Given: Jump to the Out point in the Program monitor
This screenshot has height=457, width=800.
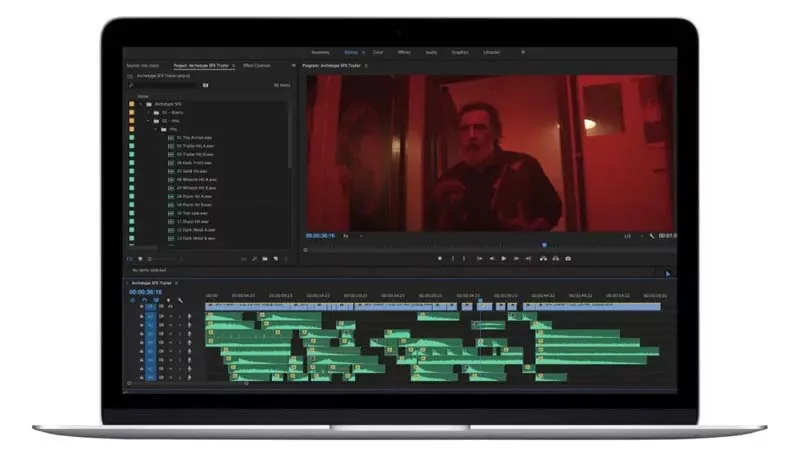Looking at the screenshot, I should (x=528, y=259).
